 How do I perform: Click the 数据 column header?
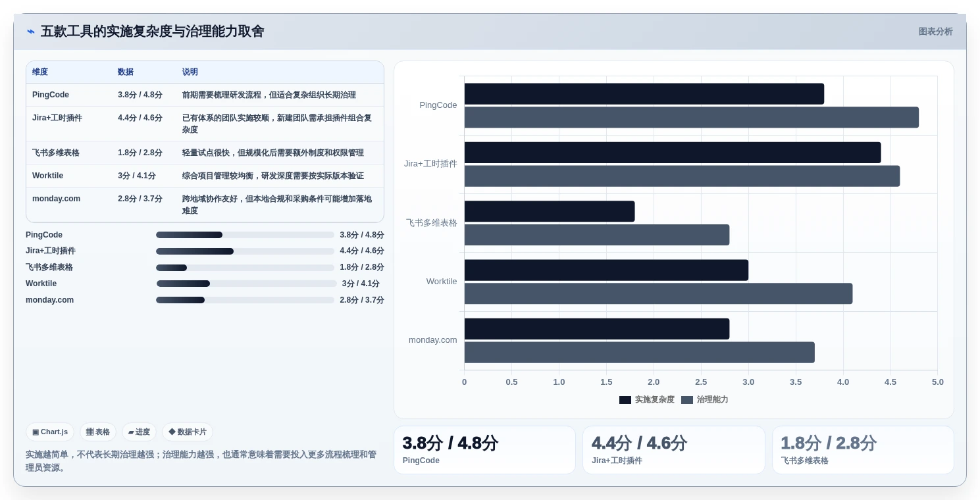[126, 72]
